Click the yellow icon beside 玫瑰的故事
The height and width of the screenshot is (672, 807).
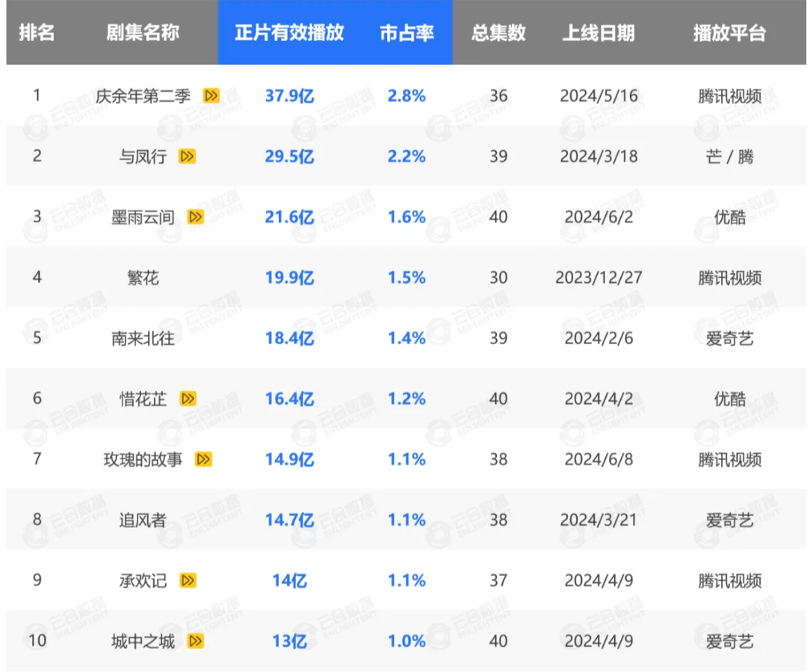point(203,459)
